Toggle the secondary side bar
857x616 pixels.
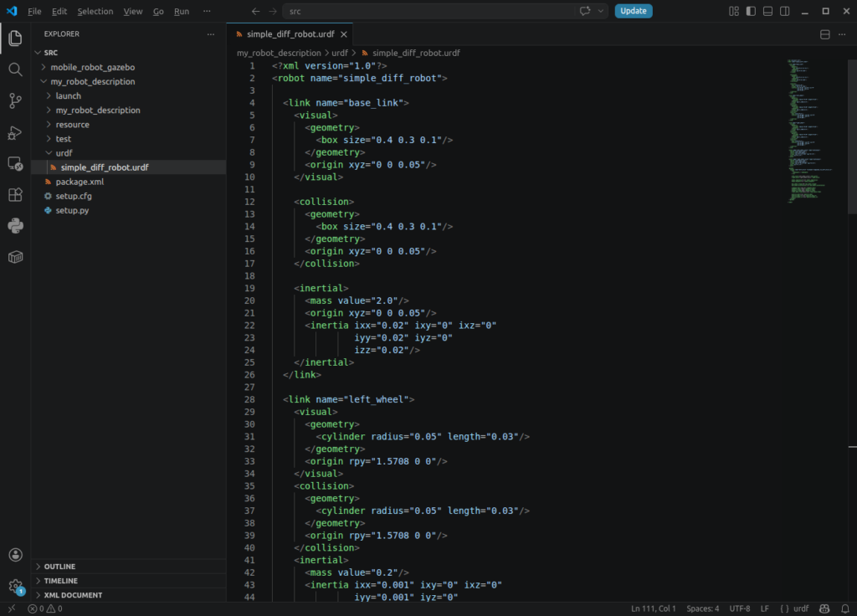[785, 11]
